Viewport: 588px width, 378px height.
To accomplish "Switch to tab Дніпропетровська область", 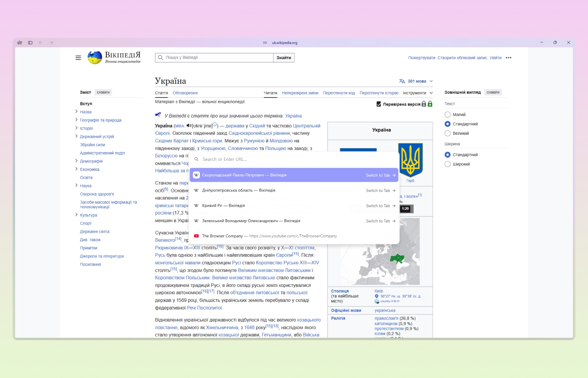I will pyautogui.click(x=294, y=190).
